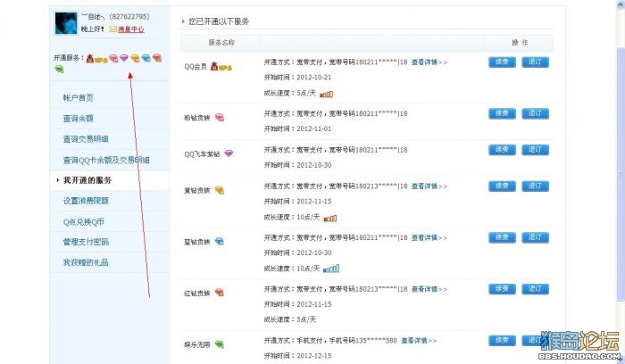Click the yellow diamond icon beside 黄钻贵族
The image size is (625, 364).
pyautogui.click(x=220, y=190)
